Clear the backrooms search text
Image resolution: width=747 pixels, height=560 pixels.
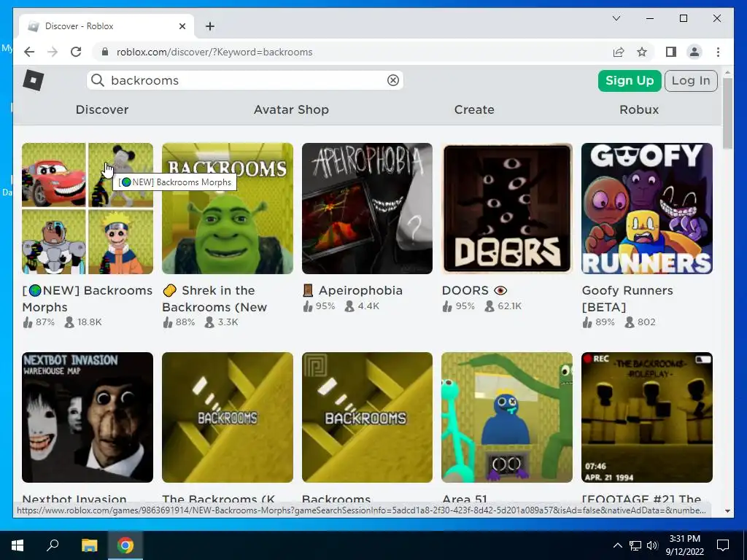tap(393, 80)
